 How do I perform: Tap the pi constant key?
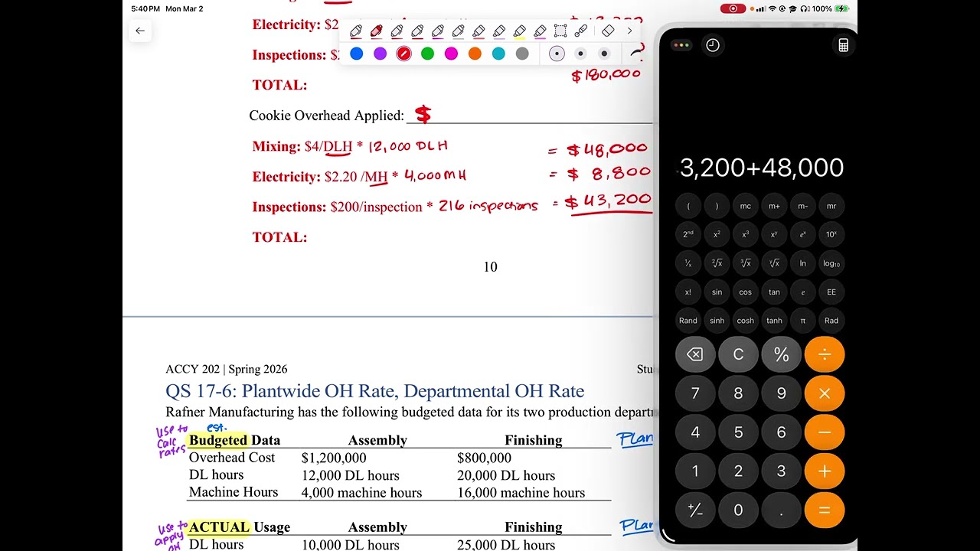(803, 321)
